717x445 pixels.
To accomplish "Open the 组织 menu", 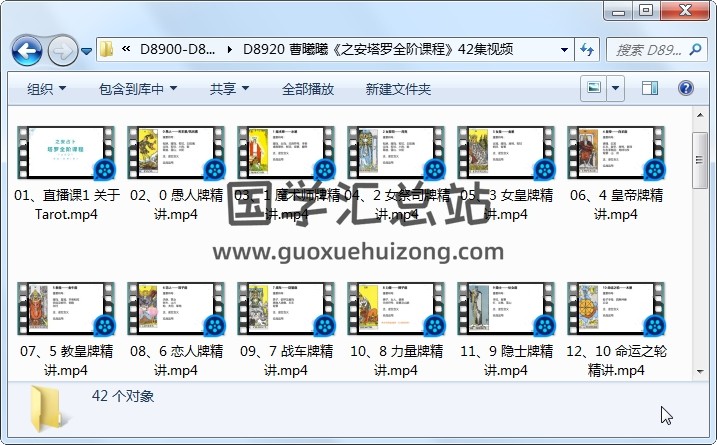I will 46,89.
